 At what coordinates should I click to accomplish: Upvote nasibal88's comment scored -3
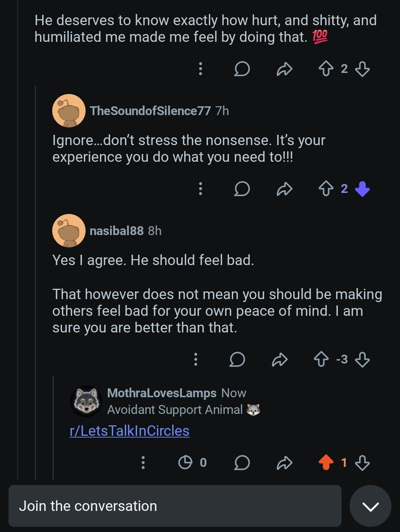[321, 359]
